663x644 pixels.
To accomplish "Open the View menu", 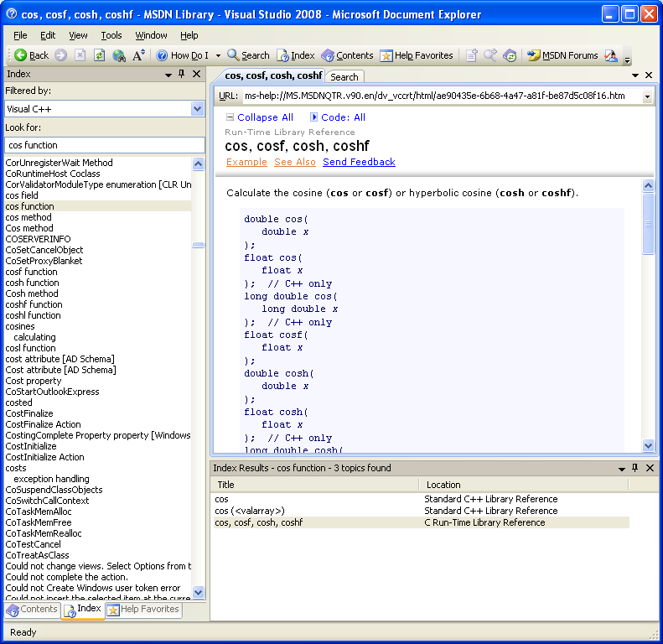I will pos(78,35).
